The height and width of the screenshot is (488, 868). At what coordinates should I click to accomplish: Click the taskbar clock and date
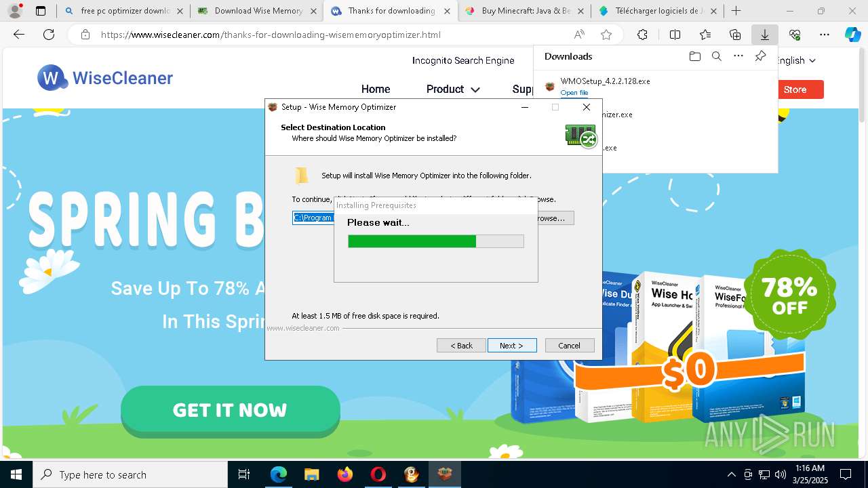coord(810,474)
